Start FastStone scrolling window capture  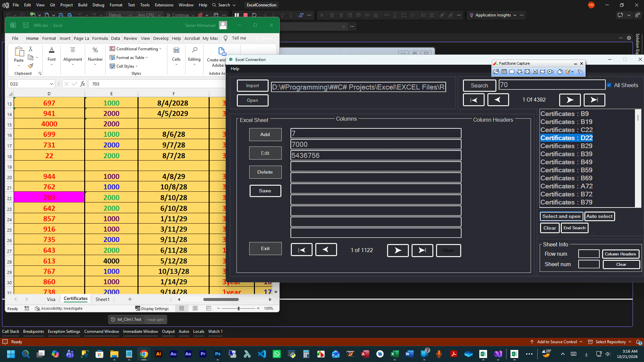click(535, 72)
